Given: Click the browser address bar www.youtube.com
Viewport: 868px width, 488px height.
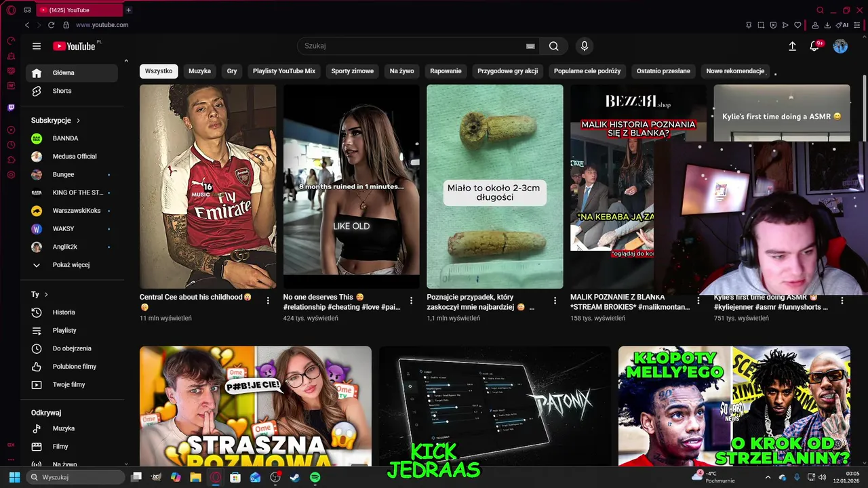Looking at the screenshot, I should tap(102, 25).
